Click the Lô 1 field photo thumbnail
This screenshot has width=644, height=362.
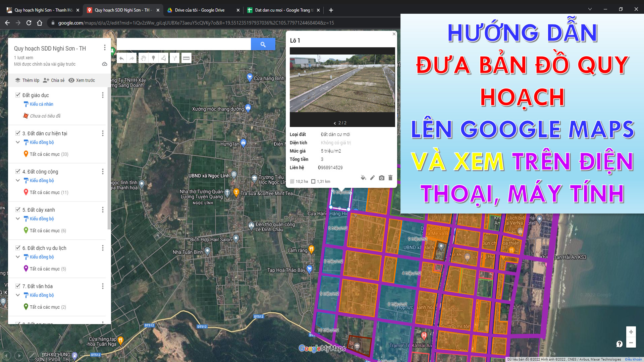coord(342,83)
